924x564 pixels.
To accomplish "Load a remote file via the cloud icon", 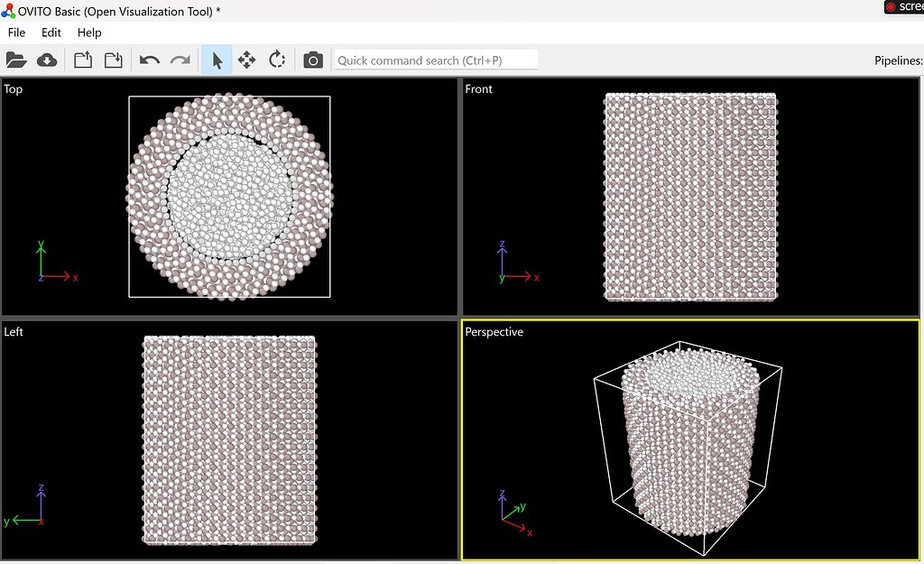I will coord(47,59).
